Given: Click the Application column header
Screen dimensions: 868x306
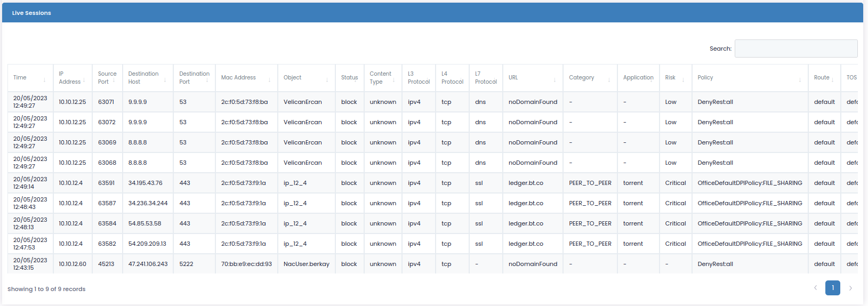Looking at the screenshot, I should [x=638, y=78].
